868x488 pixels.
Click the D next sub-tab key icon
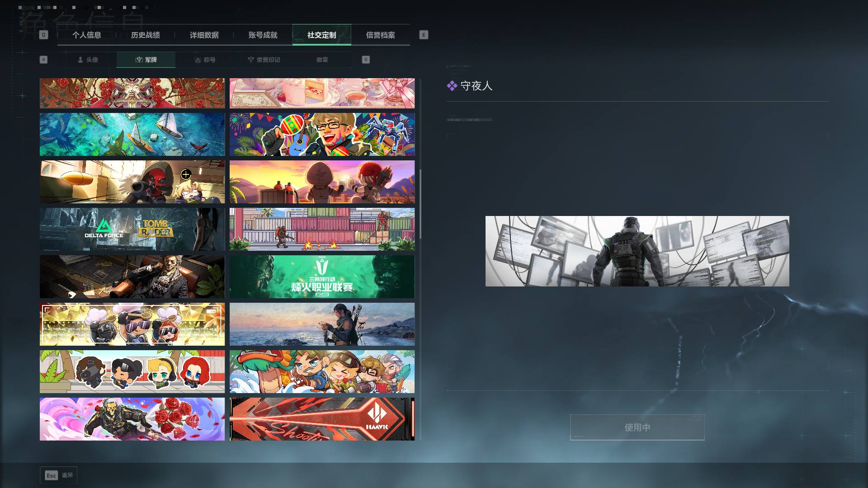[x=366, y=60]
